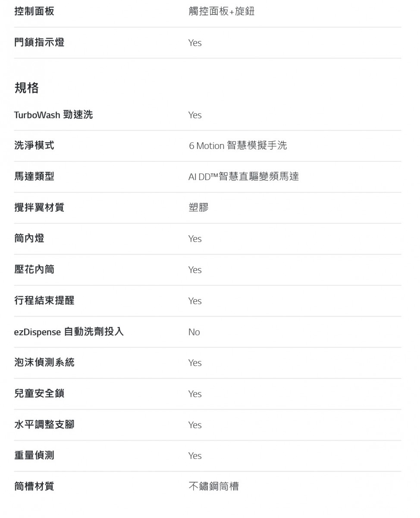Viewport: 420px width, 518px height.
Task: Select the 壓花內筒 label
Action: (34, 269)
